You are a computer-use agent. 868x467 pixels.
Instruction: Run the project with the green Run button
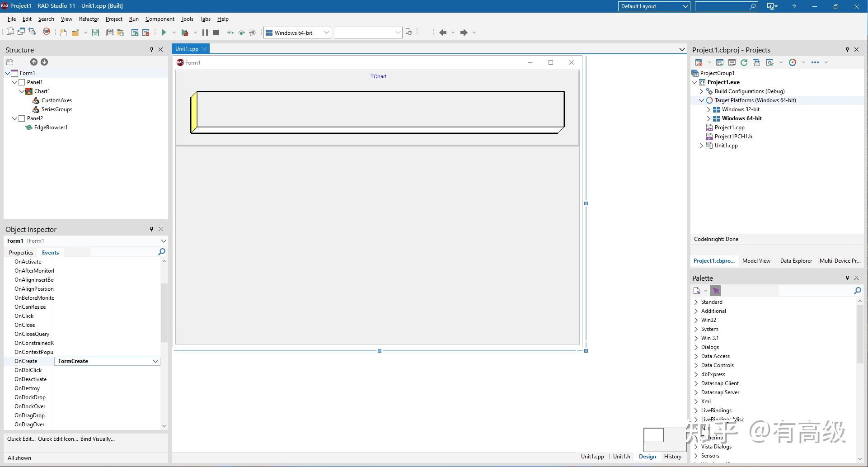click(x=164, y=32)
